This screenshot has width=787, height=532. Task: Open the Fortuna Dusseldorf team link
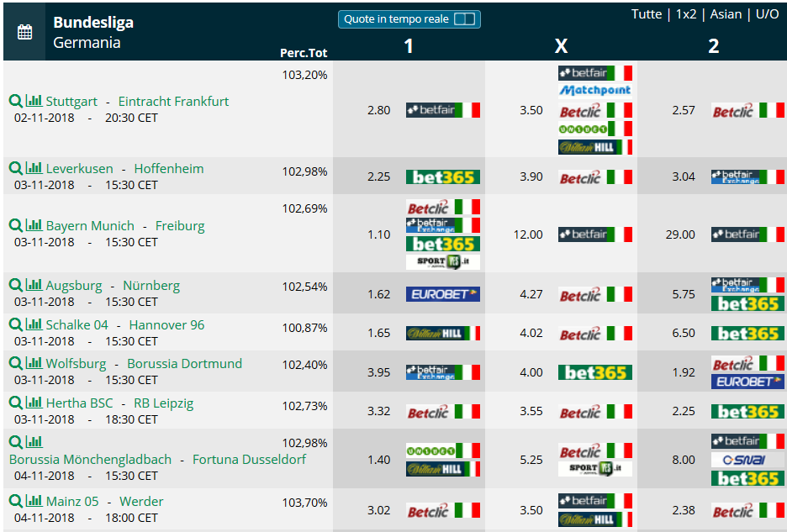pyautogui.click(x=250, y=459)
